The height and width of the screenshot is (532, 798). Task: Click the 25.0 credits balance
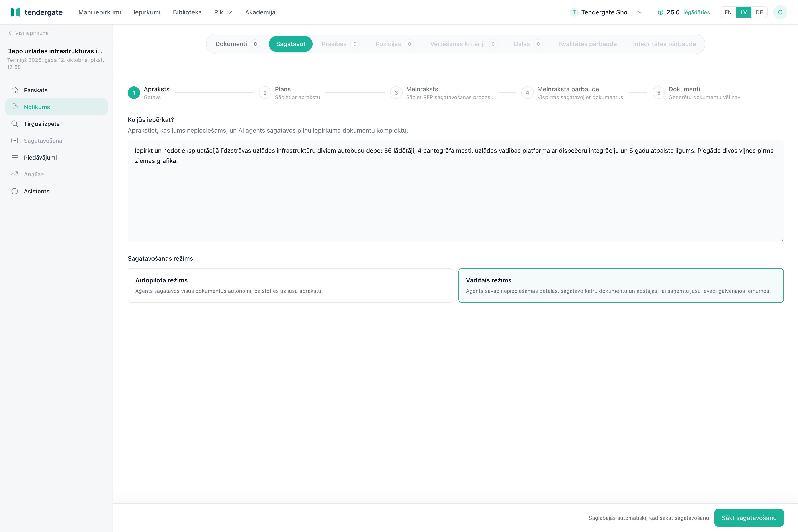click(x=673, y=12)
